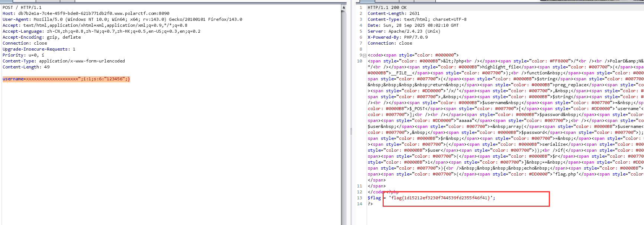The image size is (644, 225).
Task: Click line number 10 in response gutter
Action: tap(360, 61)
